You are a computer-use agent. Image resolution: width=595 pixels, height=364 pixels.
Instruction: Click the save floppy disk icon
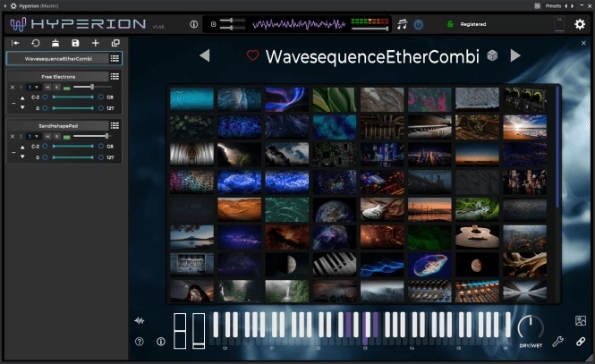click(75, 43)
